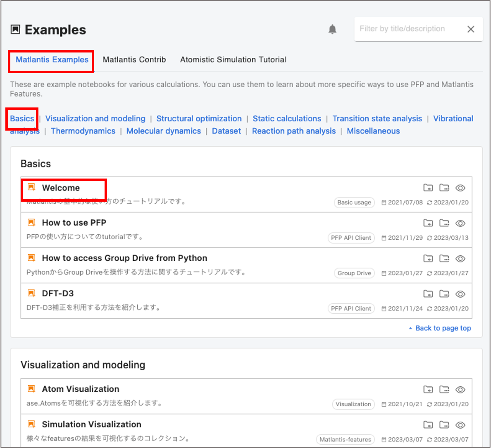Click the second folder icon for Simulation Visualization
491x448 pixels.
tap(444, 425)
